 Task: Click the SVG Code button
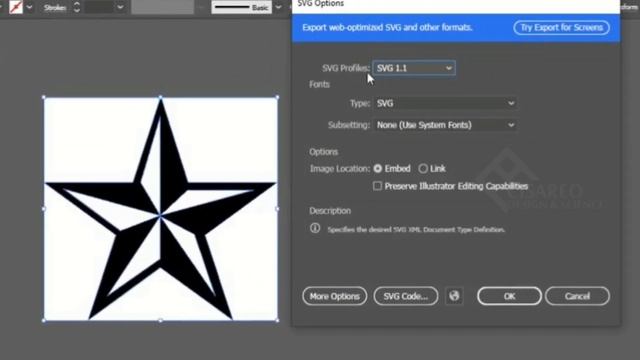point(406,296)
